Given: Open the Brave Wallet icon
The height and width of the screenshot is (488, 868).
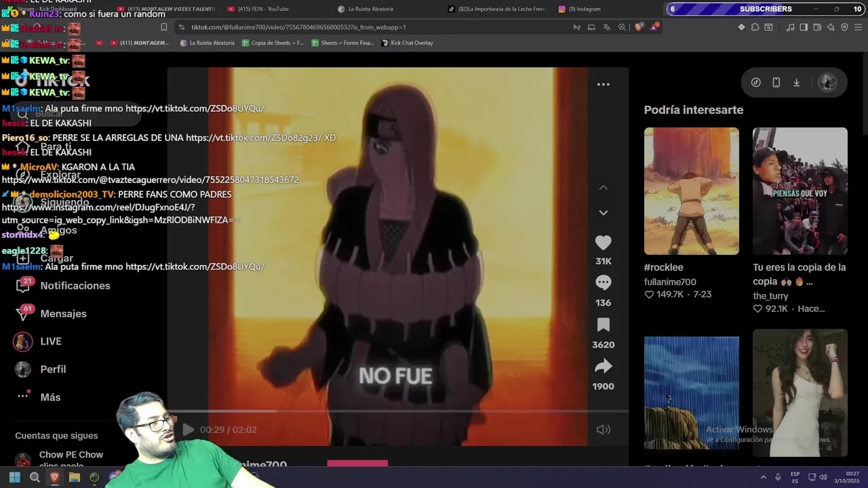Looking at the screenshot, I should pyautogui.click(x=817, y=27).
